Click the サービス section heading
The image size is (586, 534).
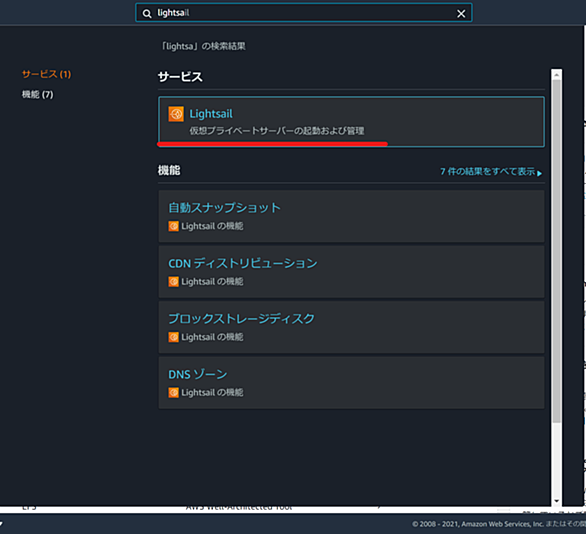tap(180, 77)
